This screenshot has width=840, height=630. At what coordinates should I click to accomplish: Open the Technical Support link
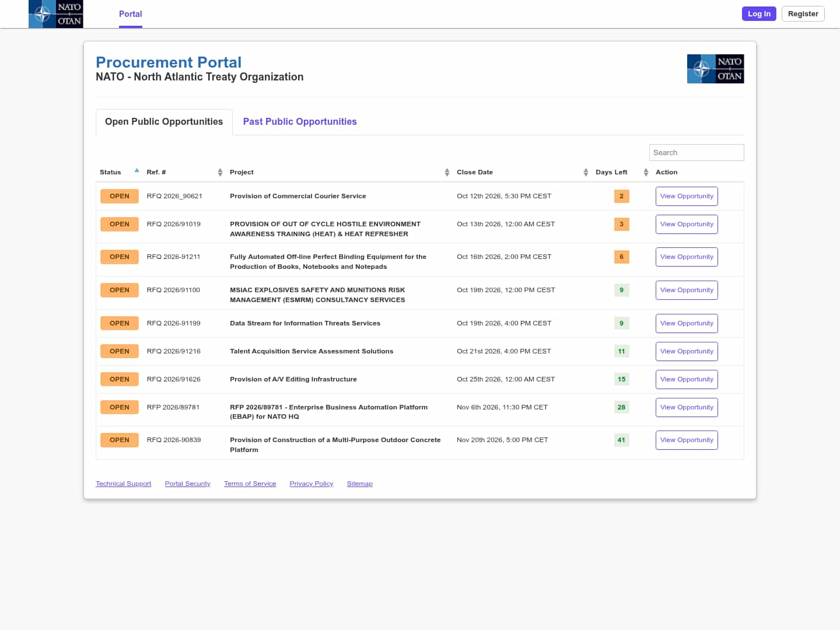124,484
